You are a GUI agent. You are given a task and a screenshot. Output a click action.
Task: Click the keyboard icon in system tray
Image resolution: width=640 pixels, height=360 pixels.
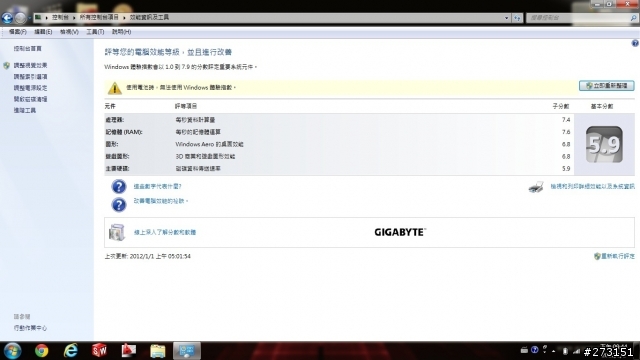point(524,350)
